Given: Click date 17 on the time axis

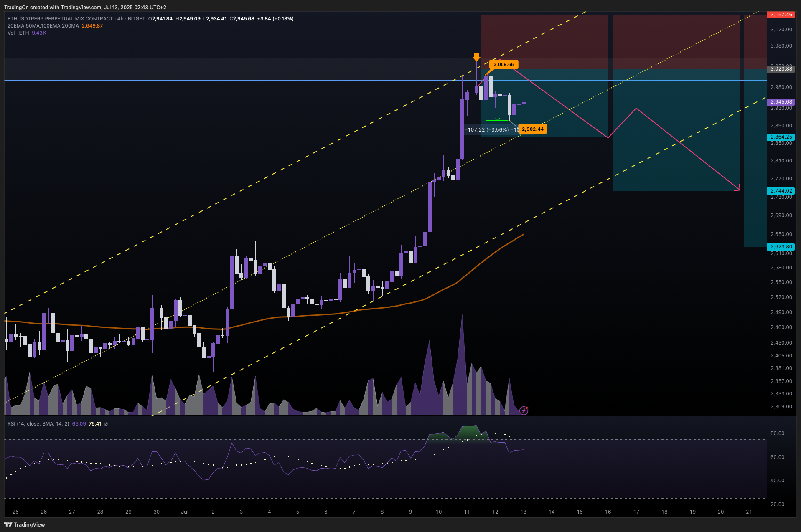Looking at the screenshot, I should click(636, 512).
